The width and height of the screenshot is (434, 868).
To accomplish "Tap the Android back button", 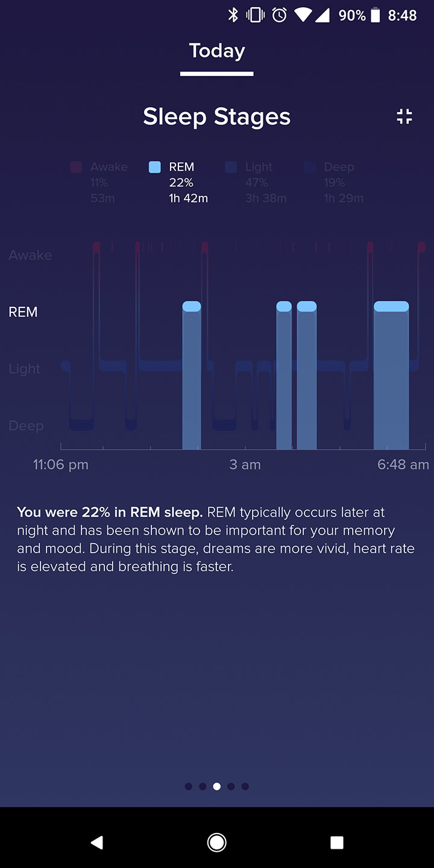I will pos(96,842).
